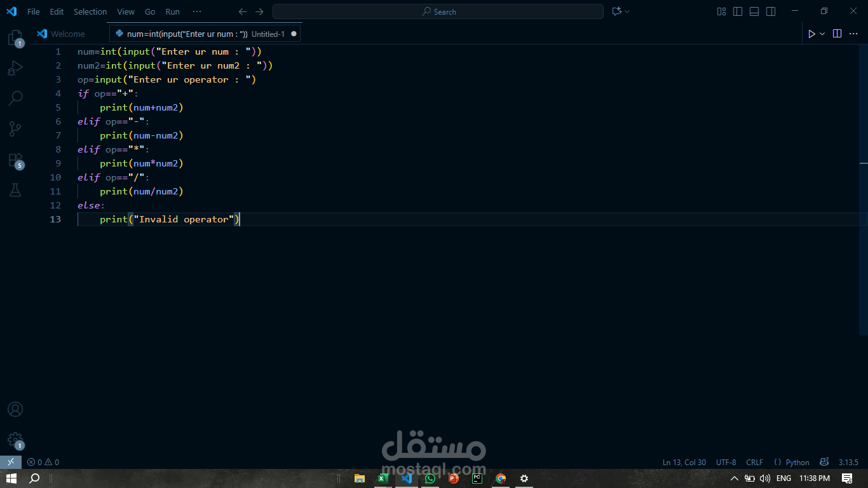Open PowerPoint from the taskbar
868x488 pixels.
(x=454, y=478)
